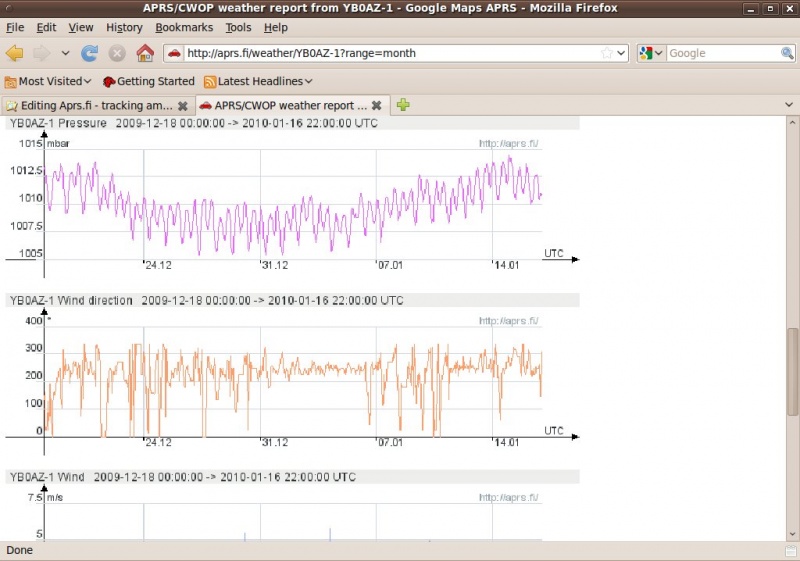Click the vertical scrollbar thumb
The height and width of the screenshot is (561, 800).
pos(792,371)
